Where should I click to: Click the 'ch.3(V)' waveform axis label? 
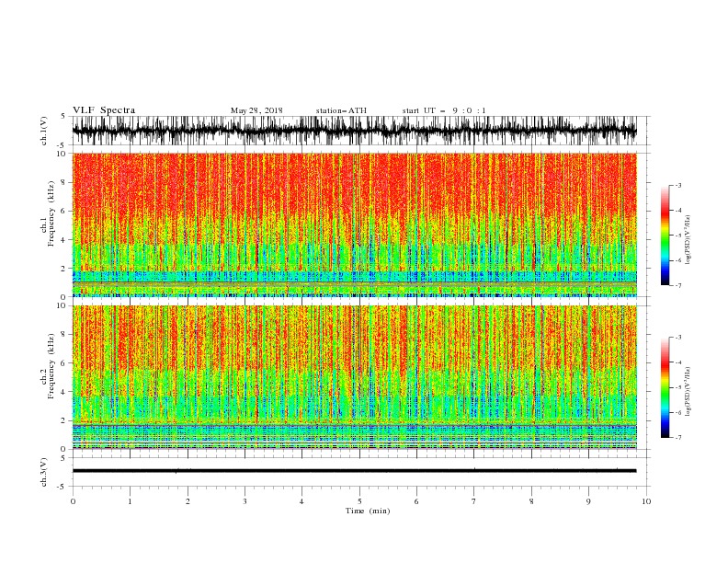(x=44, y=472)
